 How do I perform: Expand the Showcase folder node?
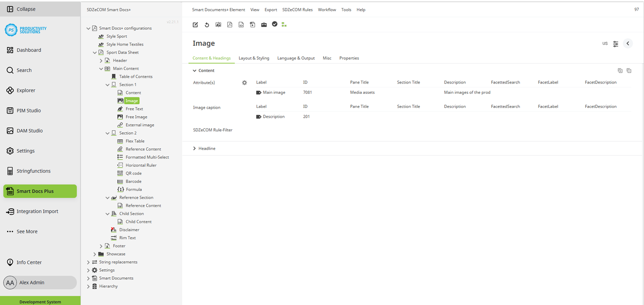click(x=95, y=254)
